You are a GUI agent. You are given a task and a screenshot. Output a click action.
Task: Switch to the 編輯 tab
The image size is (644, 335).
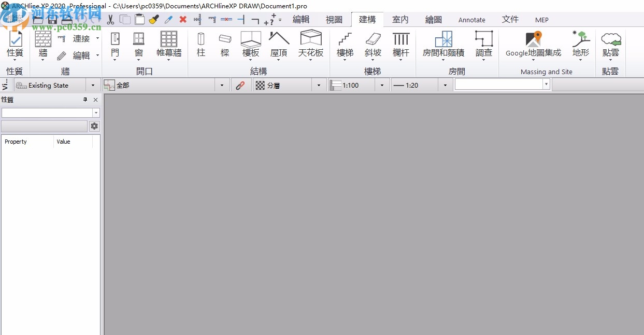(x=301, y=20)
